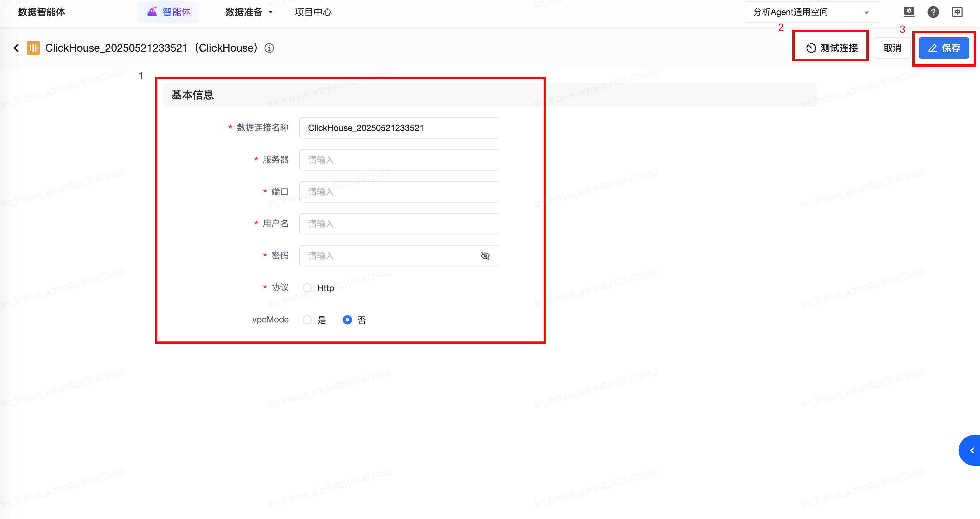Select vpcMode 是 radio option

tap(307, 320)
